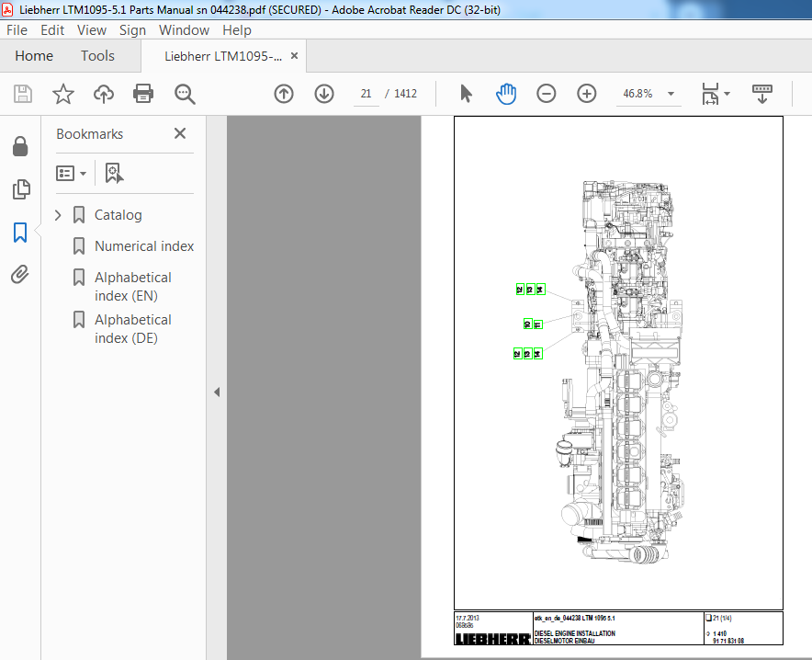Open the View menu
Screen dimensions: 812x660
click(92, 30)
